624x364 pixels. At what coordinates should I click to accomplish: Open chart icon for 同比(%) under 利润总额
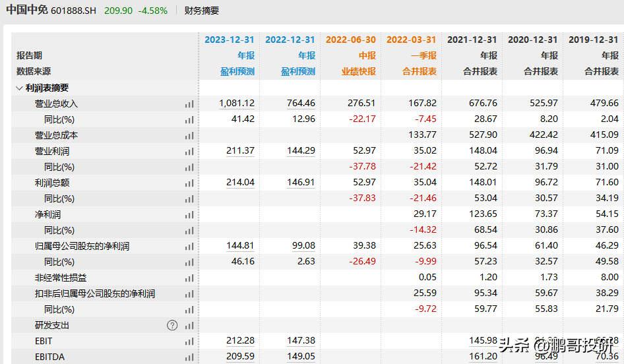(189, 199)
